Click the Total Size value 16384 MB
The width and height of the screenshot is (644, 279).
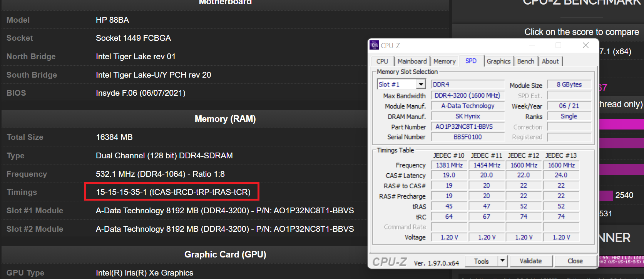click(x=114, y=137)
